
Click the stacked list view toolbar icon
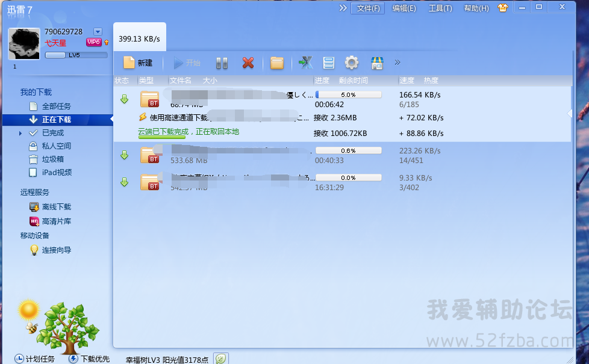[329, 63]
